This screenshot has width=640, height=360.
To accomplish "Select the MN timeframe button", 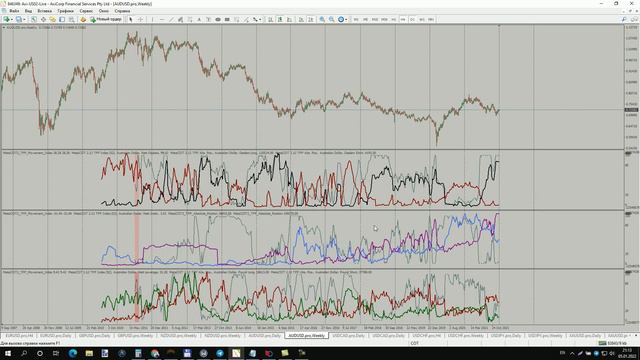I will [431, 19].
